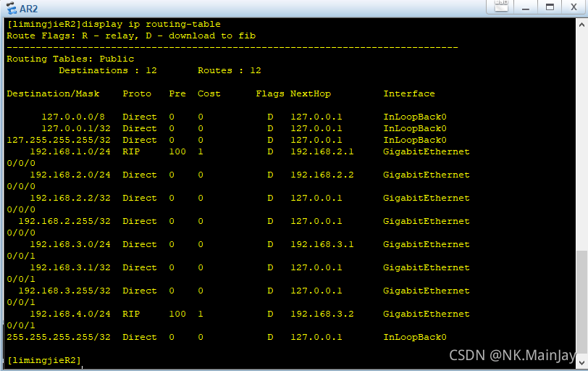Click the AR2 router icon in title bar

[12, 8]
